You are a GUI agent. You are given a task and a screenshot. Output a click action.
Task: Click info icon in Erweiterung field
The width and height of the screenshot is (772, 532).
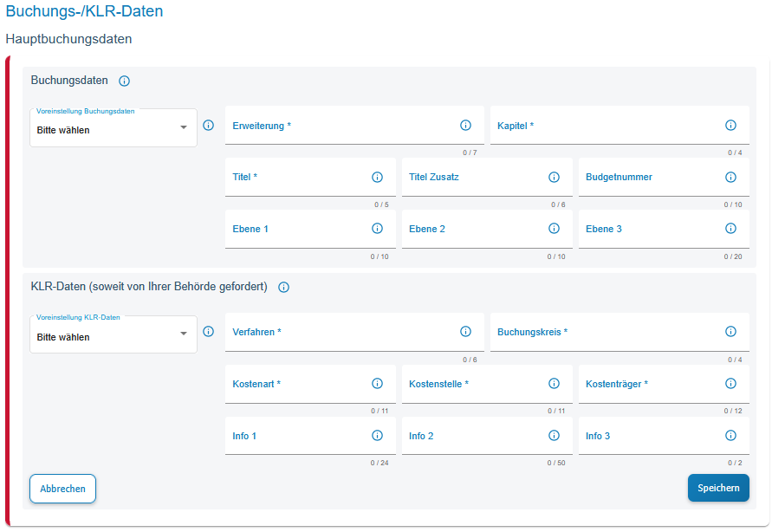coord(465,126)
